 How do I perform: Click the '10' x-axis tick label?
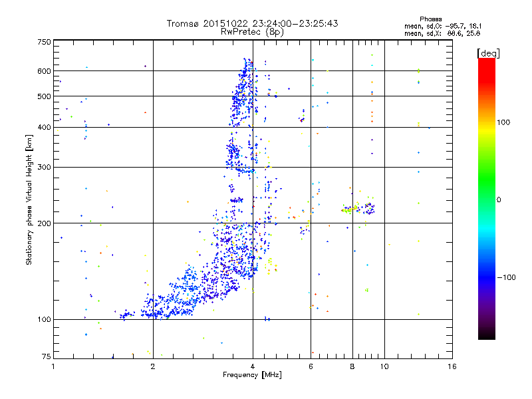(384, 366)
